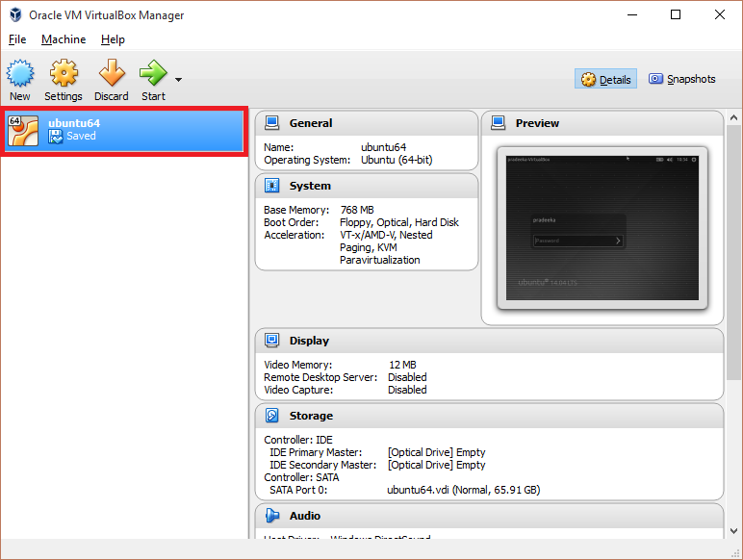Image resolution: width=743 pixels, height=560 pixels.
Task: Maximize the VirtualBox Manager window
Action: 676,14
